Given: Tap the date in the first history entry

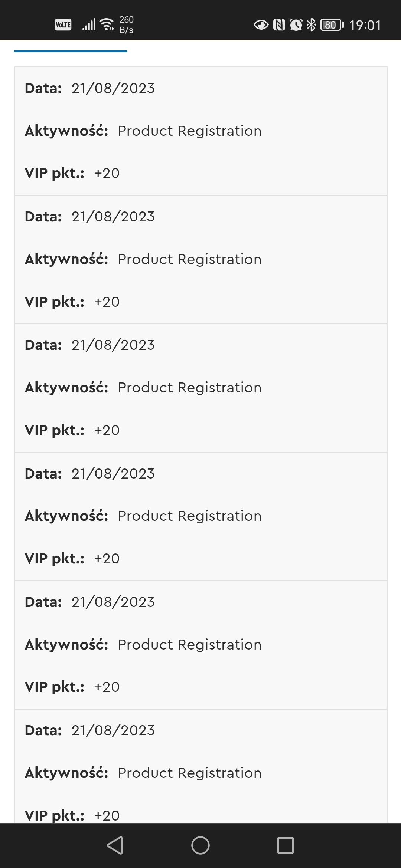Looking at the screenshot, I should (x=113, y=88).
